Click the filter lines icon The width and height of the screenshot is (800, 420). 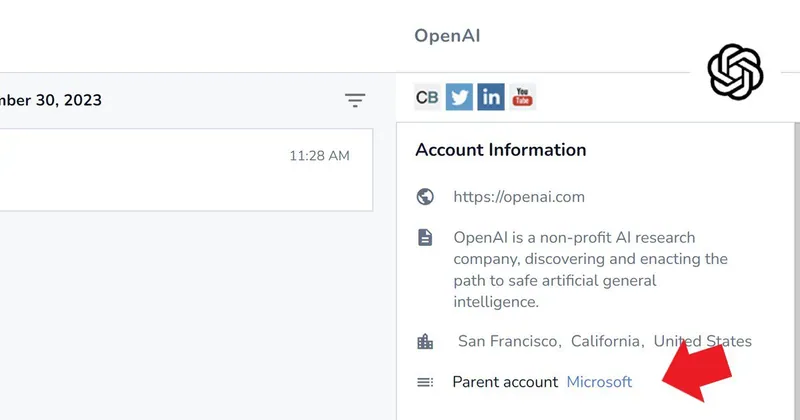click(355, 100)
